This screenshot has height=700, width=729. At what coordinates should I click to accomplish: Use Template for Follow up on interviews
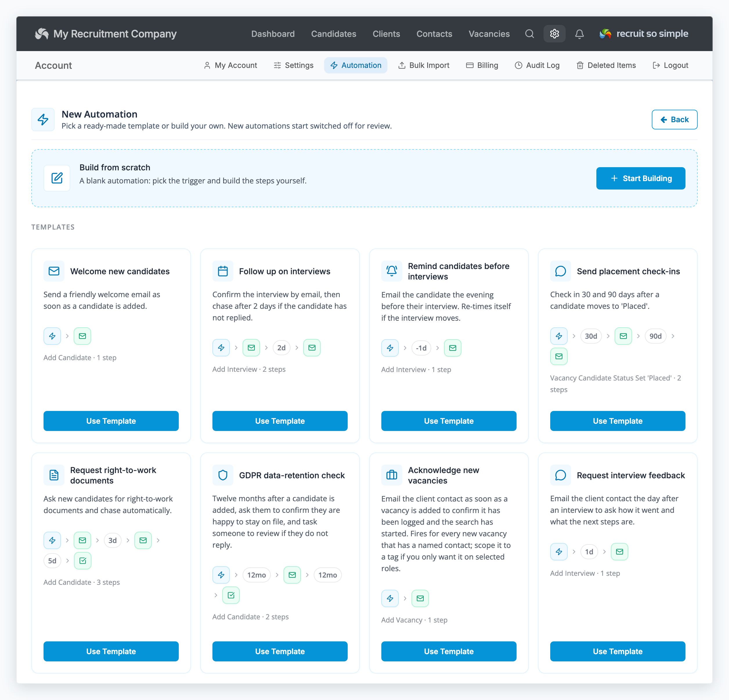[x=280, y=421]
